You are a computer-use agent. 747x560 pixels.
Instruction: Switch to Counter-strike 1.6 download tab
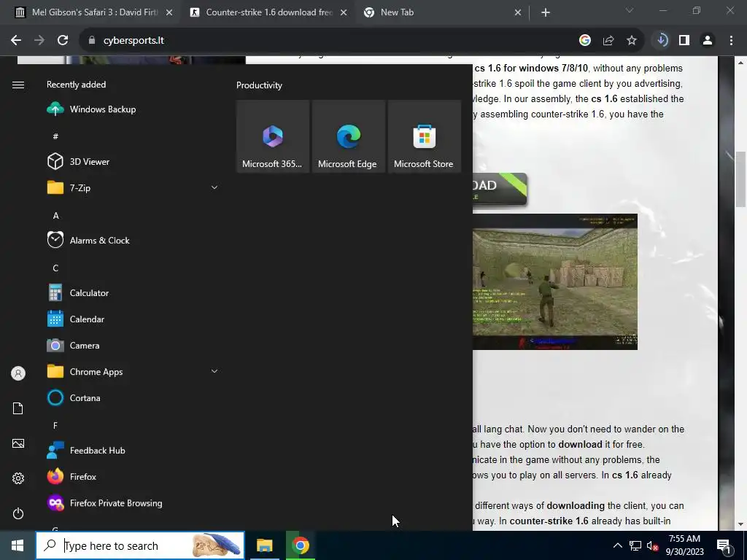click(268, 12)
